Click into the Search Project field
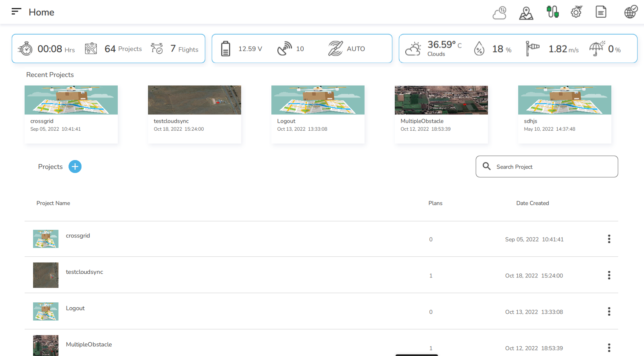644x356 pixels. coord(552,167)
